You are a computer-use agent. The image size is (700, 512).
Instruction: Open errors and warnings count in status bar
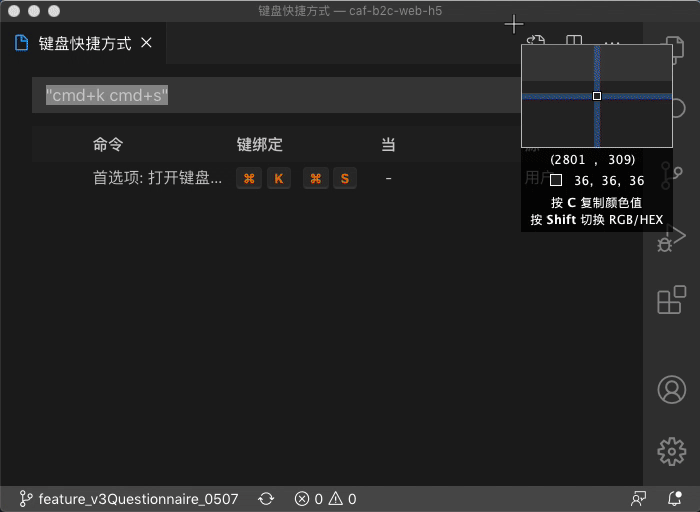pos(325,499)
